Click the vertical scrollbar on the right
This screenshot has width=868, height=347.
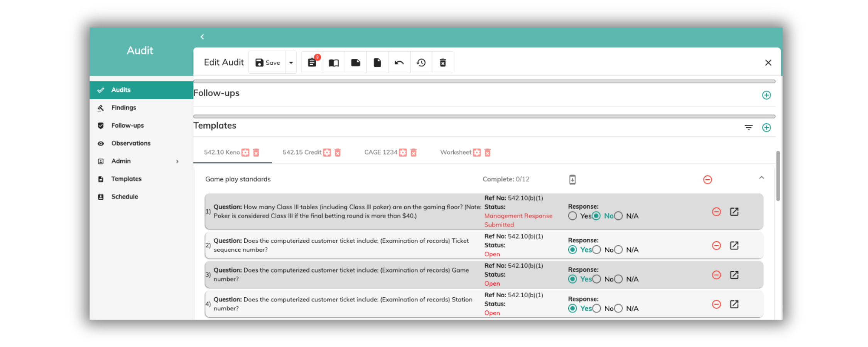pyautogui.click(x=778, y=176)
